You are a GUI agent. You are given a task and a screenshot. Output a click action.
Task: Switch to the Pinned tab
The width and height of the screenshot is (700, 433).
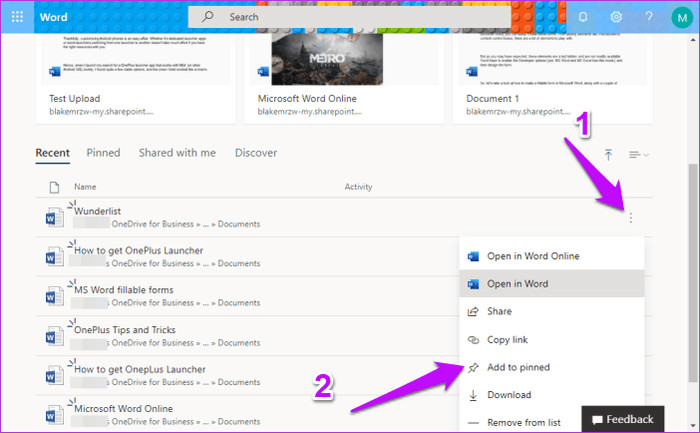tap(103, 153)
